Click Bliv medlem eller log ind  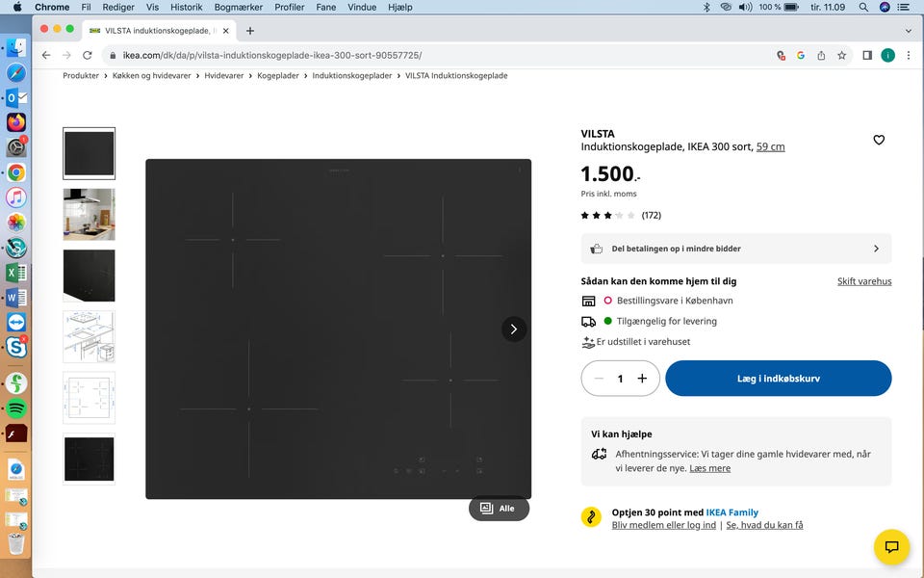[x=663, y=525]
